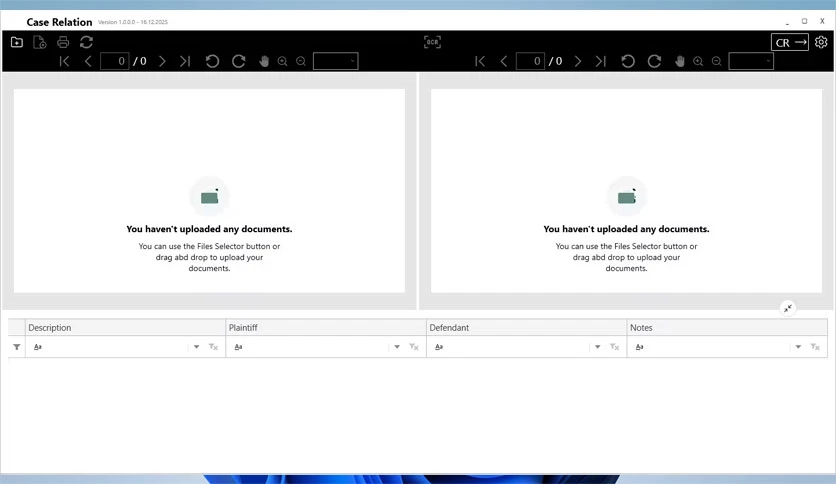The image size is (836, 484).
Task: Click the right viewer page number field
Action: click(x=530, y=61)
